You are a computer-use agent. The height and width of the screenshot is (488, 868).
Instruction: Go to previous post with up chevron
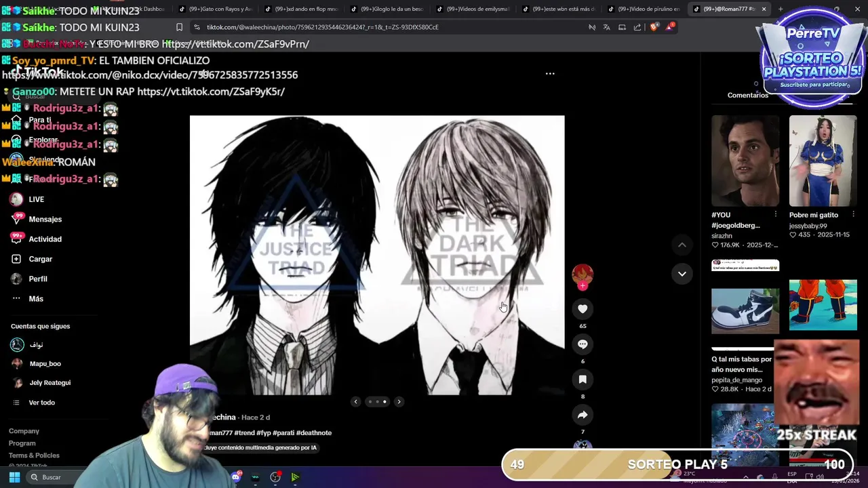(682, 245)
